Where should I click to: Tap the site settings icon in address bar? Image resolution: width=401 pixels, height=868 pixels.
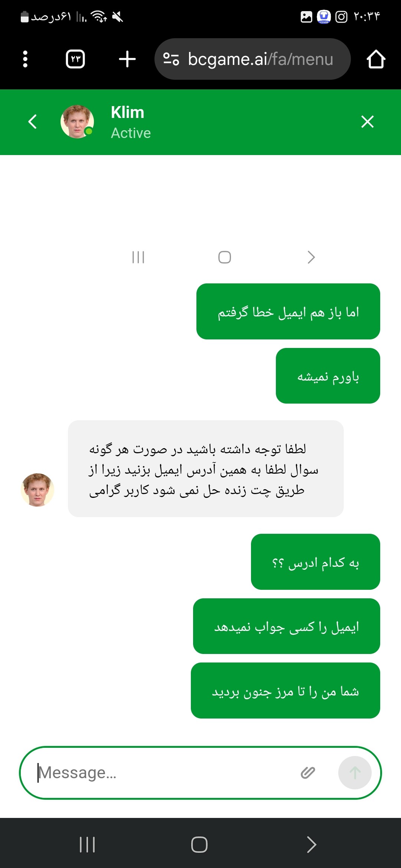pyautogui.click(x=171, y=59)
